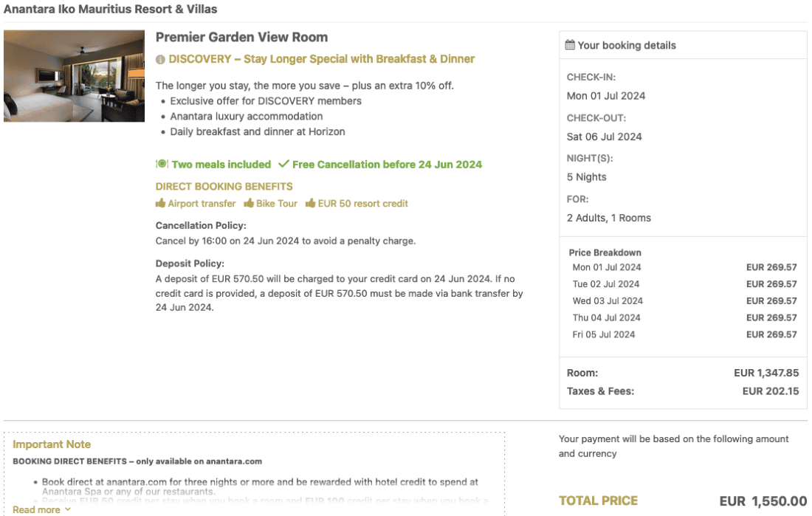Open the Stay Longer Special offer title
Image resolution: width=812 pixels, height=516 pixels.
coord(321,59)
